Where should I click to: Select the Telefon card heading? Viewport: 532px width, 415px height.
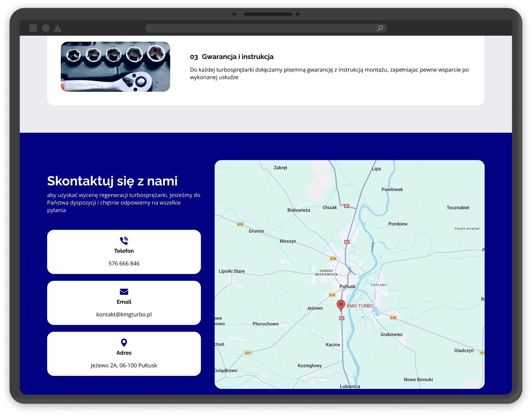[124, 251]
